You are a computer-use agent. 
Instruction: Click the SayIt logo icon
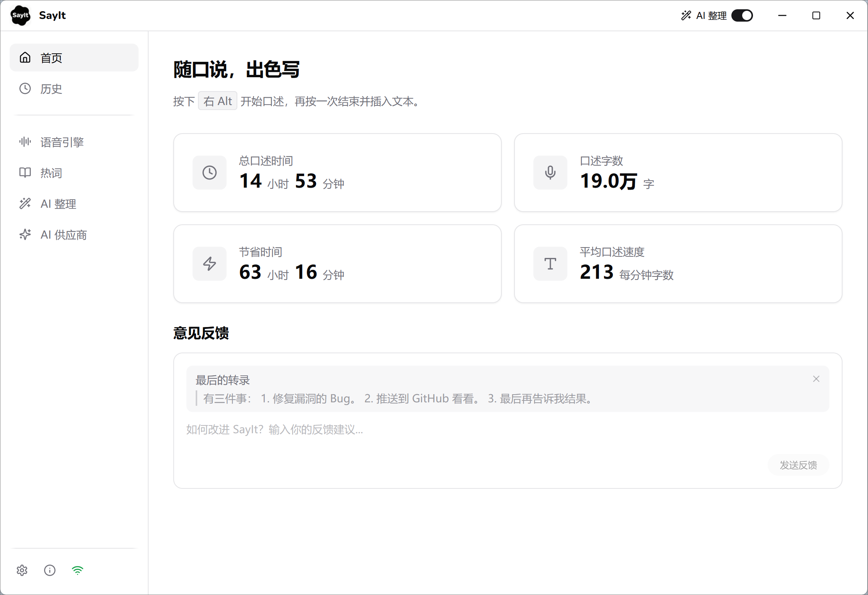(20, 15)
